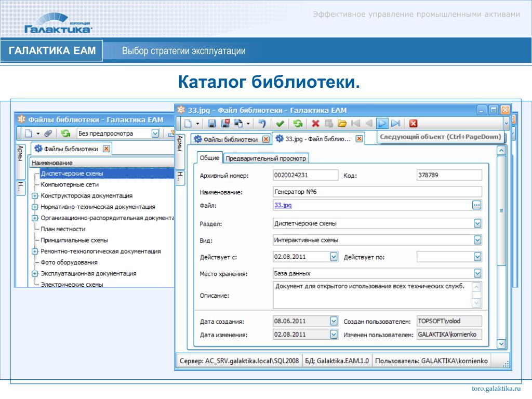This screenshot has width=532, height=399.
Task: Click Refresh icon in Файлы библиотеки window
Action: click(x=65, y=134)
